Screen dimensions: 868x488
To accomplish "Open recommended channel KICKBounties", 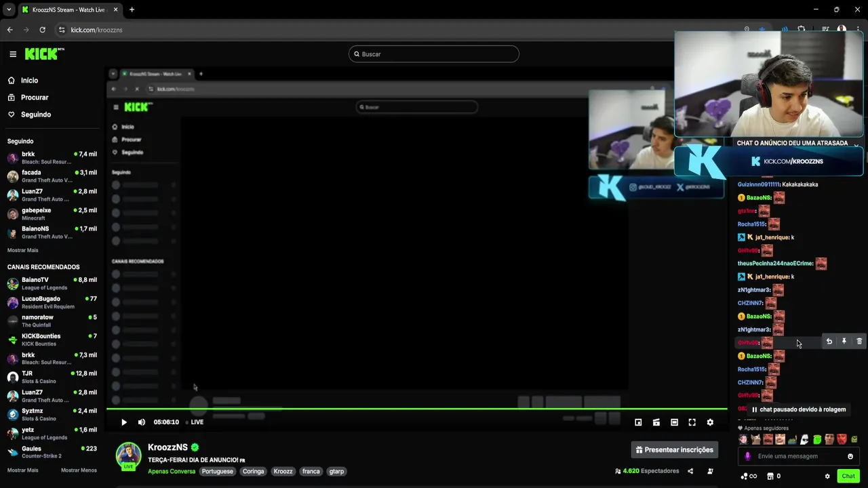I will [x=52, y=340].
